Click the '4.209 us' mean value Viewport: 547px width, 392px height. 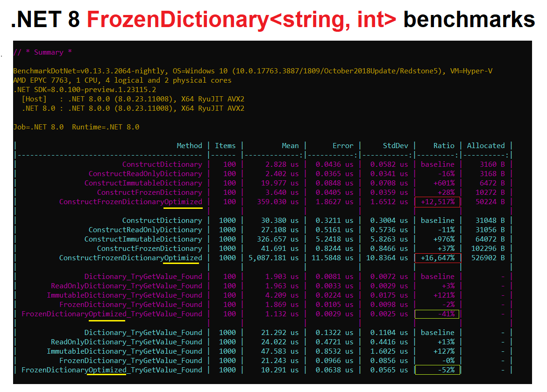coord(282,296)
